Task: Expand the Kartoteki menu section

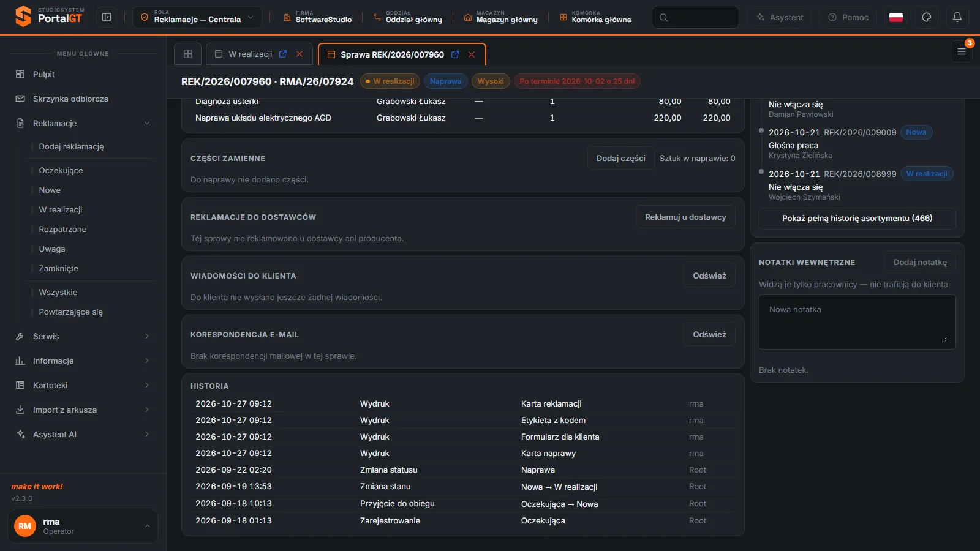Action: [x=83, y=385]
